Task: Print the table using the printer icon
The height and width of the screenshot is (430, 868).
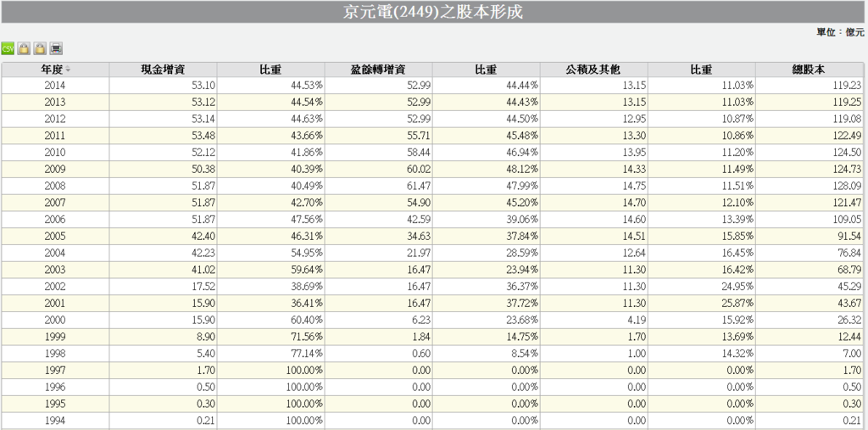Action: tap(55, 48)
